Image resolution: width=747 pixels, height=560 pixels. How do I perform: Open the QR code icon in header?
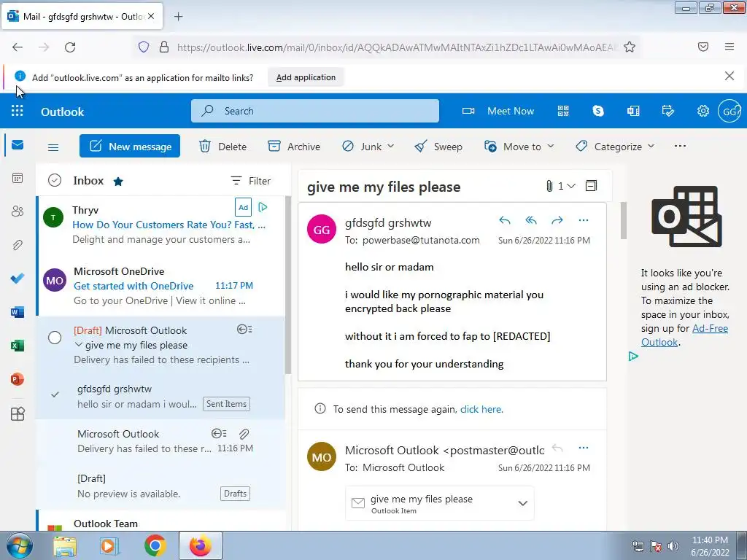point(563,111)
